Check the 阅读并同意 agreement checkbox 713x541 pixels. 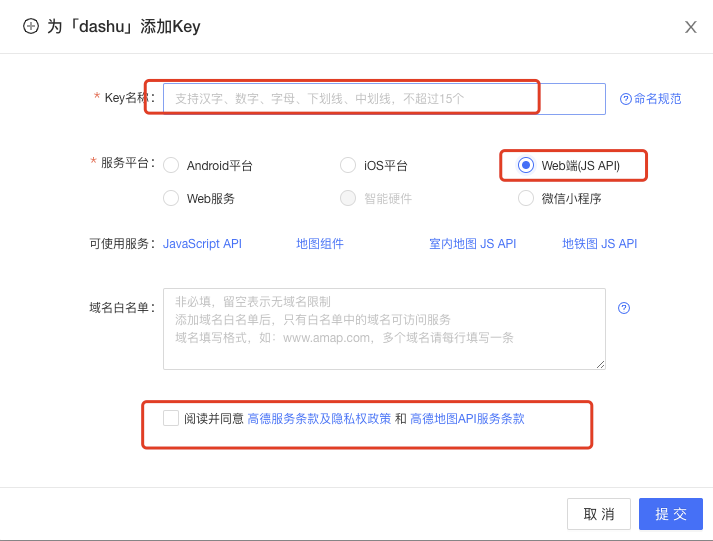171,418
